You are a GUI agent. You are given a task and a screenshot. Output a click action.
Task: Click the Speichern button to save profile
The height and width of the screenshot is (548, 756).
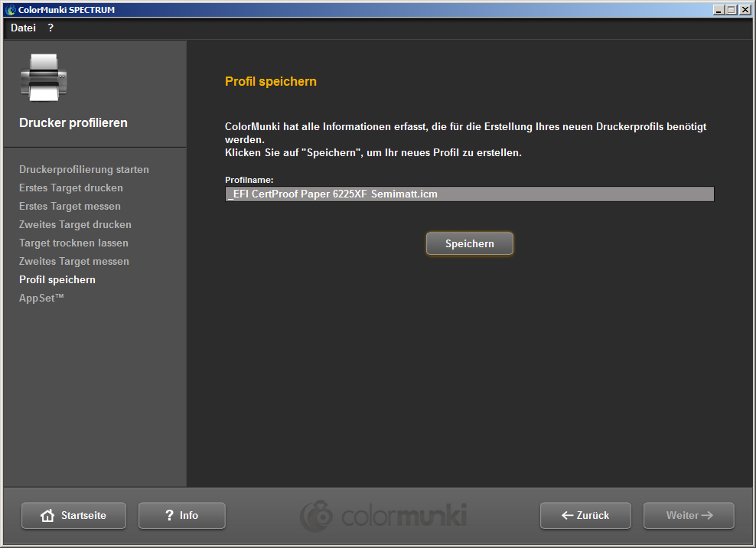(x=470, y=243)
